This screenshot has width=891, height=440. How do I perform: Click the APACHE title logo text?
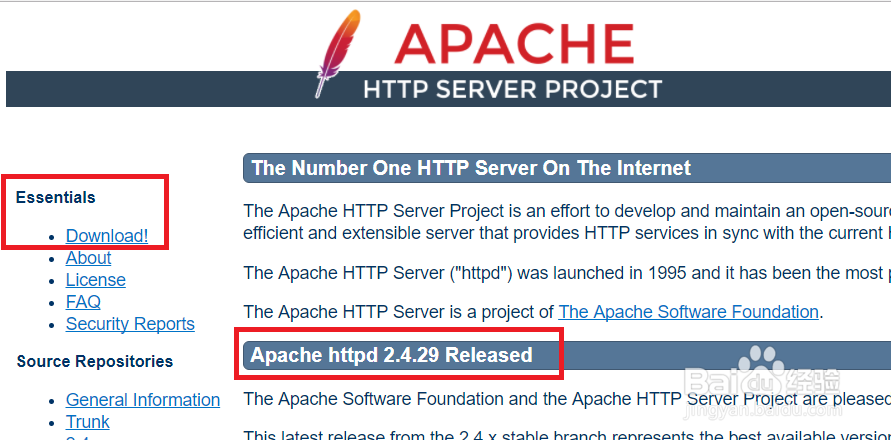514,44
